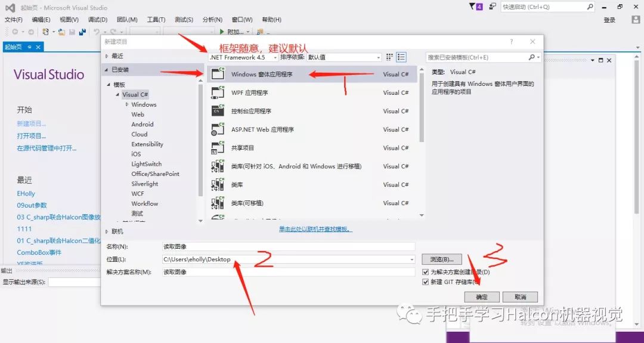Click the template list vertical scrollbar
This screenshot has width=644, height=343.
[422, 142]
